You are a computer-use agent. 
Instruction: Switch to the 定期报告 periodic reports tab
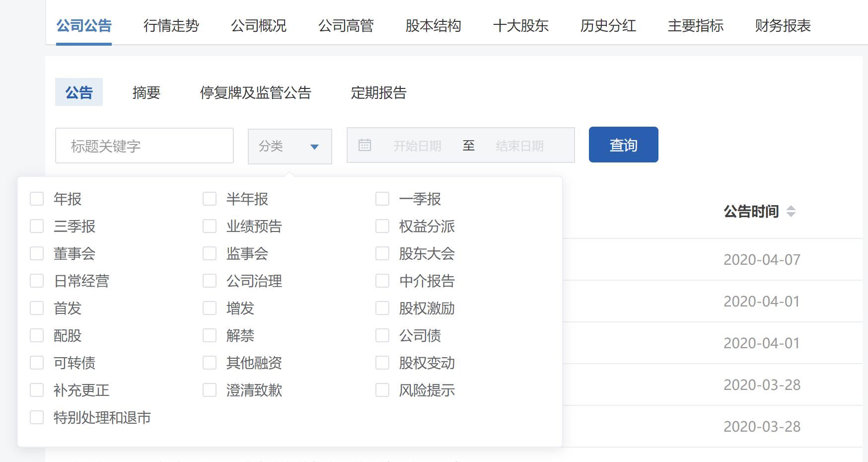coord(379,93)
